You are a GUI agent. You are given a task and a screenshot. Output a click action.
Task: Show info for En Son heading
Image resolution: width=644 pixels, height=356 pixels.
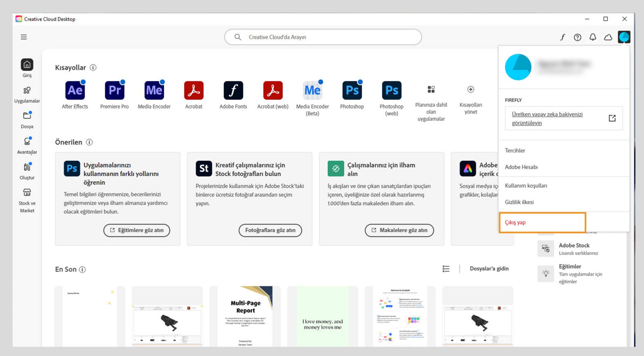[x=82, y=269]
